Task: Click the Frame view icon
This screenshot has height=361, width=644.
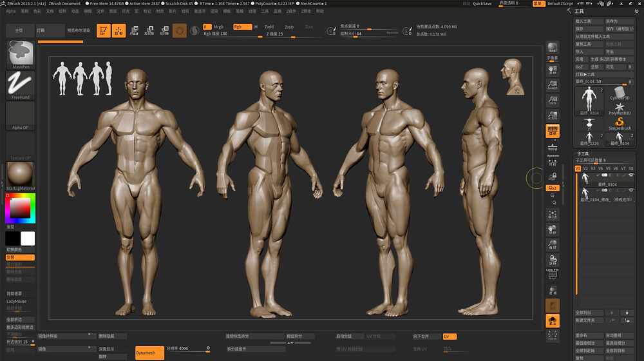Action: pyautogui.click(x=553, y=215)
